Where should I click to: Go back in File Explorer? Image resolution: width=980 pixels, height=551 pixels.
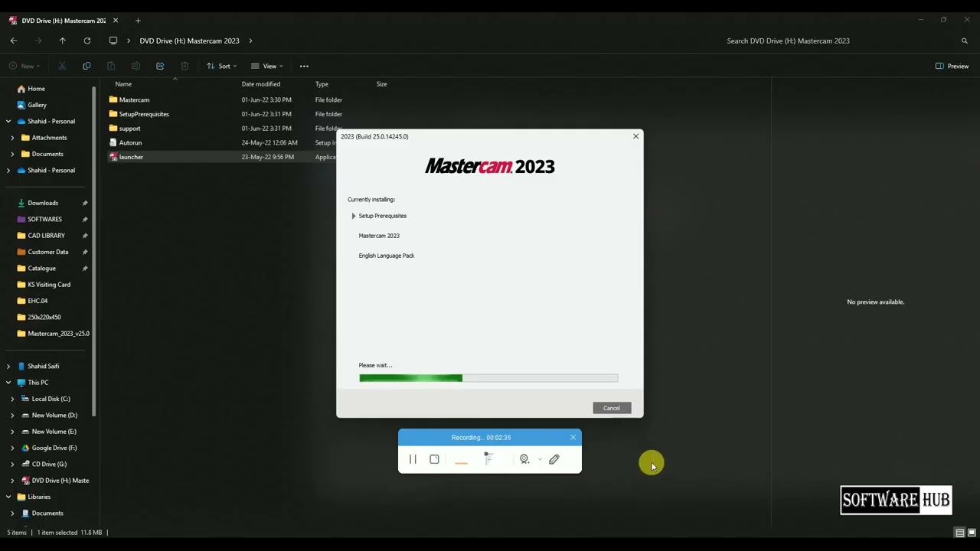[x=14, y=41]
